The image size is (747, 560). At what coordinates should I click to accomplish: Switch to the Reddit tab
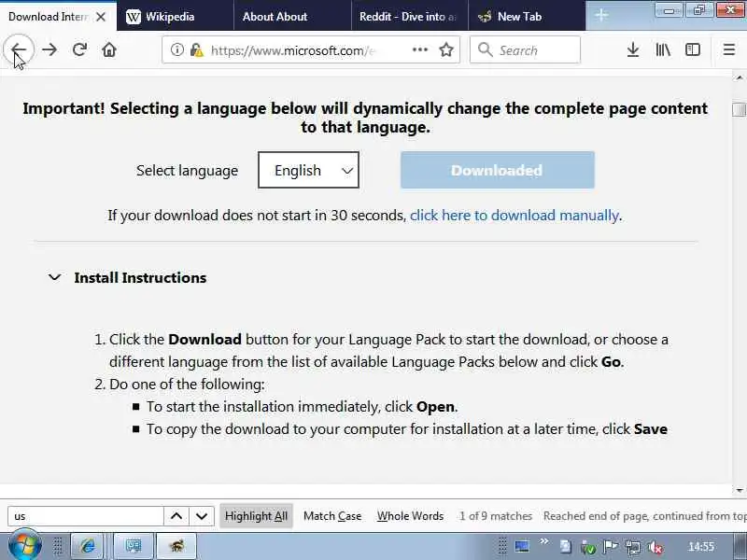[x=409, y=17]
